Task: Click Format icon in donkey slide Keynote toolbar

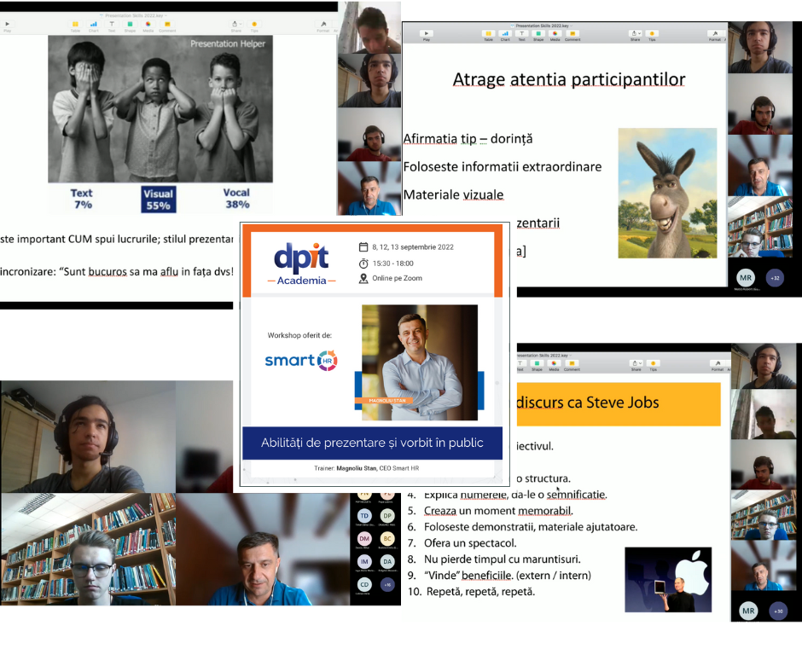Action: [714, 34]
